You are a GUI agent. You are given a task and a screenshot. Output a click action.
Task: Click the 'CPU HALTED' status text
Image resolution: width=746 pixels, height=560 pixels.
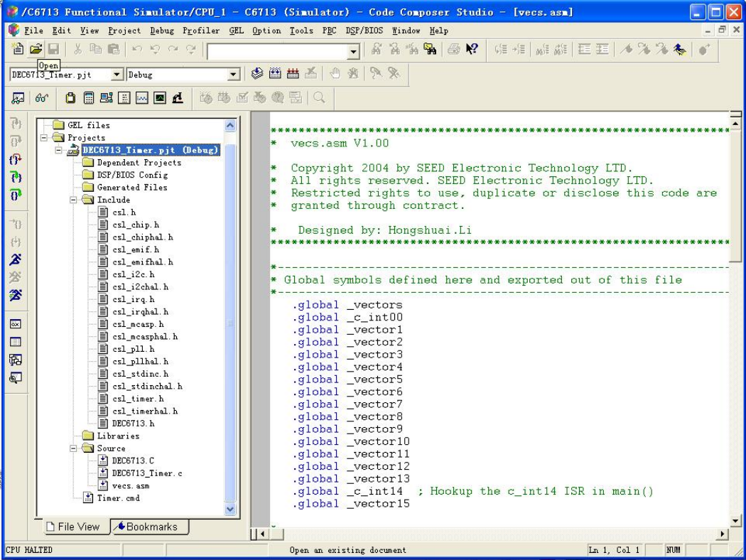pos(29,549)
